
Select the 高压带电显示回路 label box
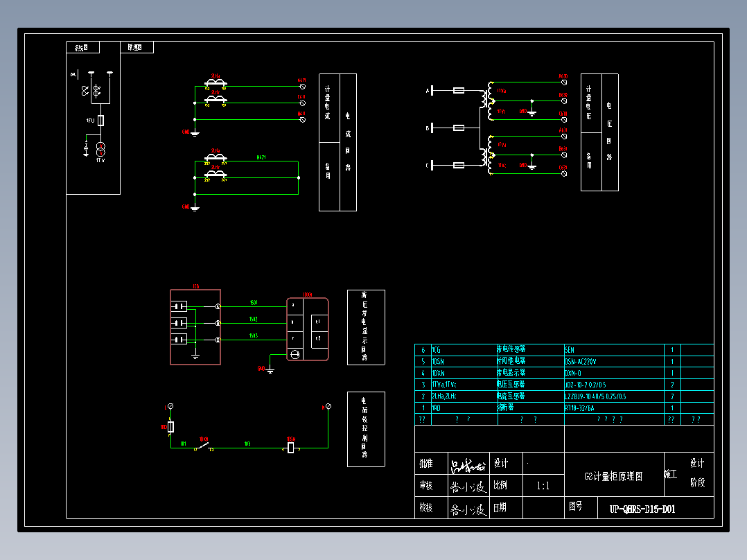[x=366, y=327]
